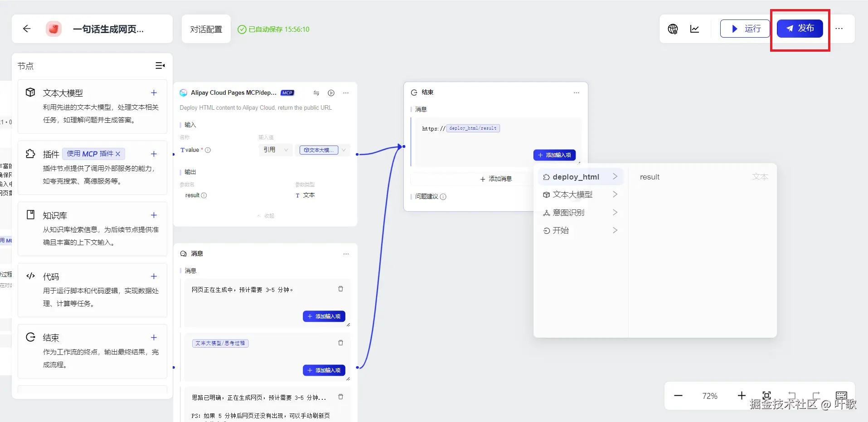Collapse the Alipay node with 收起
The height and width of the screenshot is (422, 868).
click(266, 216)
